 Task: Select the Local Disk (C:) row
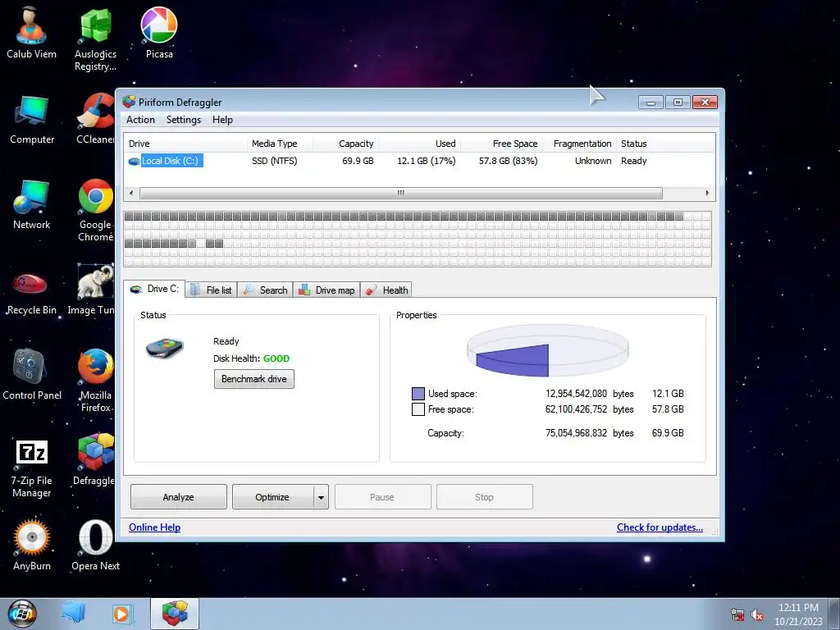click(x=419, y=161)
